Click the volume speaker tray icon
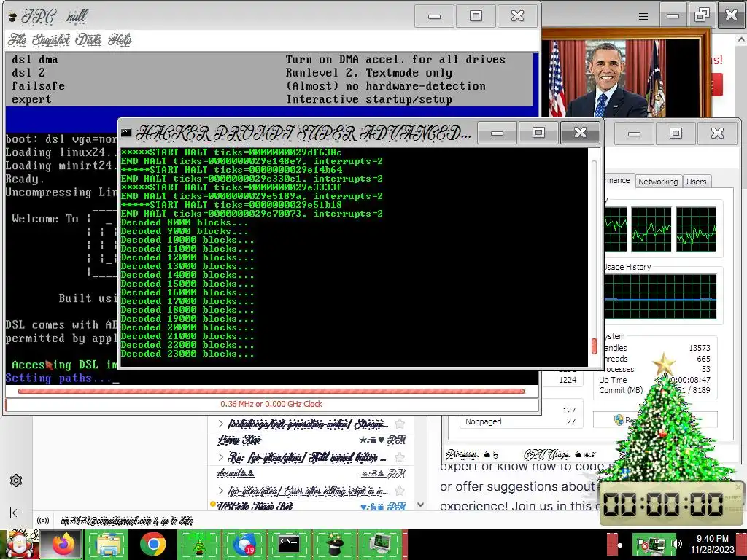 pos(676,544)
